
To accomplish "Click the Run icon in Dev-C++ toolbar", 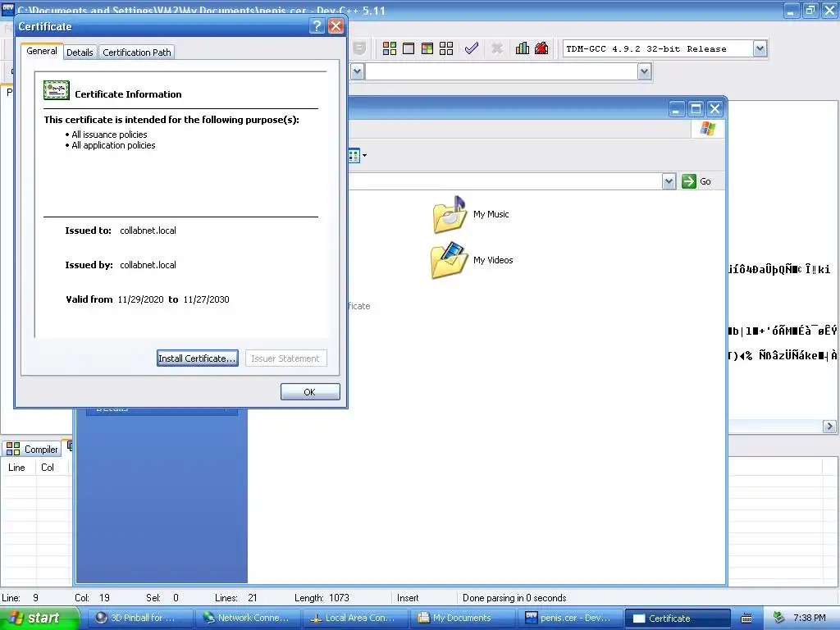I will point(409,48).
